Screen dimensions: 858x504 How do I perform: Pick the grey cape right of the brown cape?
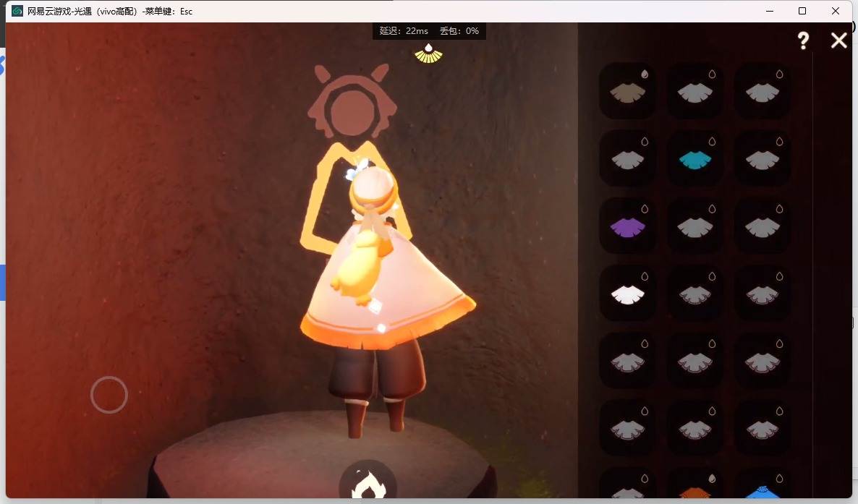pyautogui.click(x=695, y=92)
